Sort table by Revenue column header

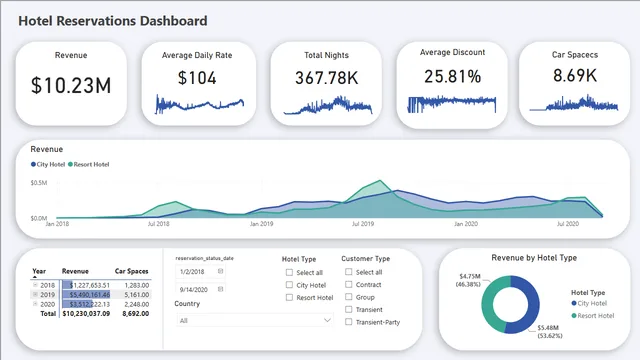(75, 271)
